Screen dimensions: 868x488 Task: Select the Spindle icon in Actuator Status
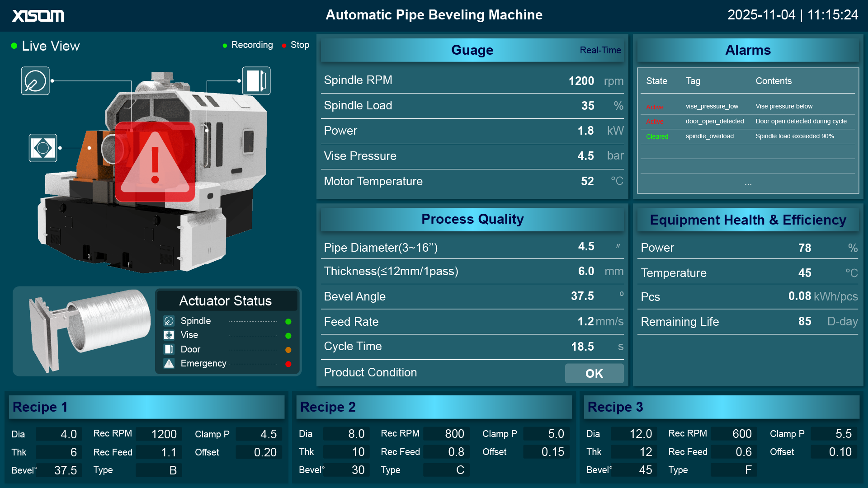point(168,321)
